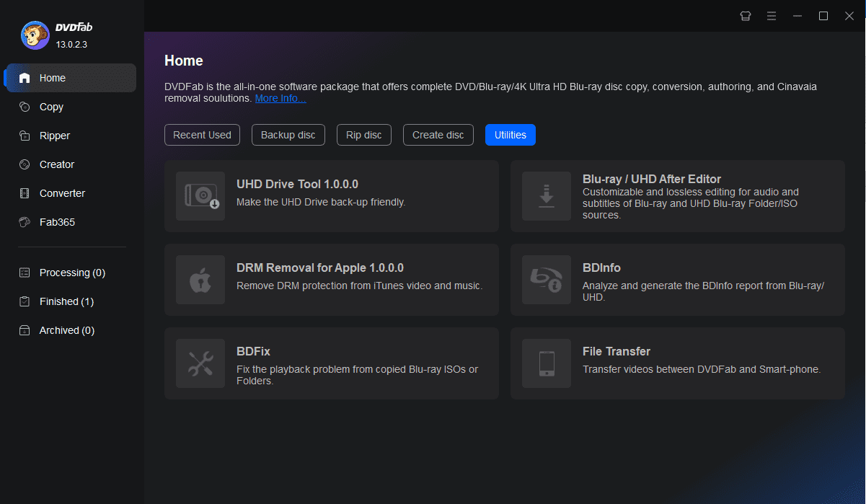Click the DVDFab logo
This screenshot has width=866, height=504.
(x=35, y=35)
